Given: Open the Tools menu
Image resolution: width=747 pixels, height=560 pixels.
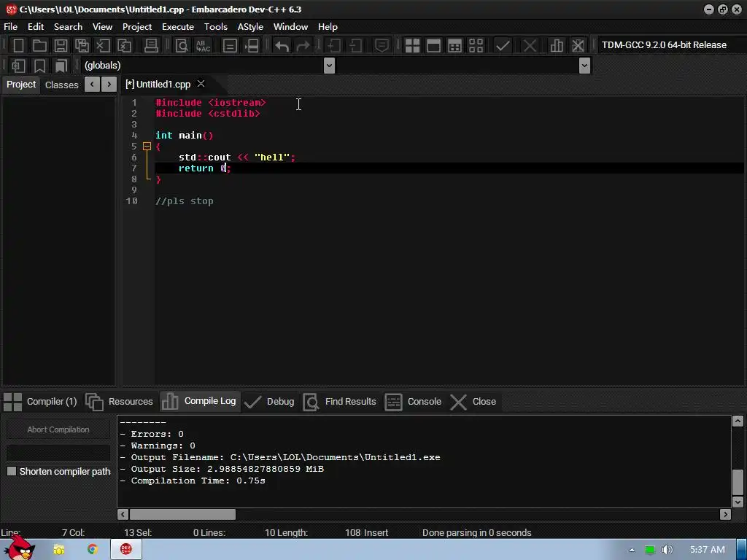Looking at the screenshot, I should [x=216, y=27].
